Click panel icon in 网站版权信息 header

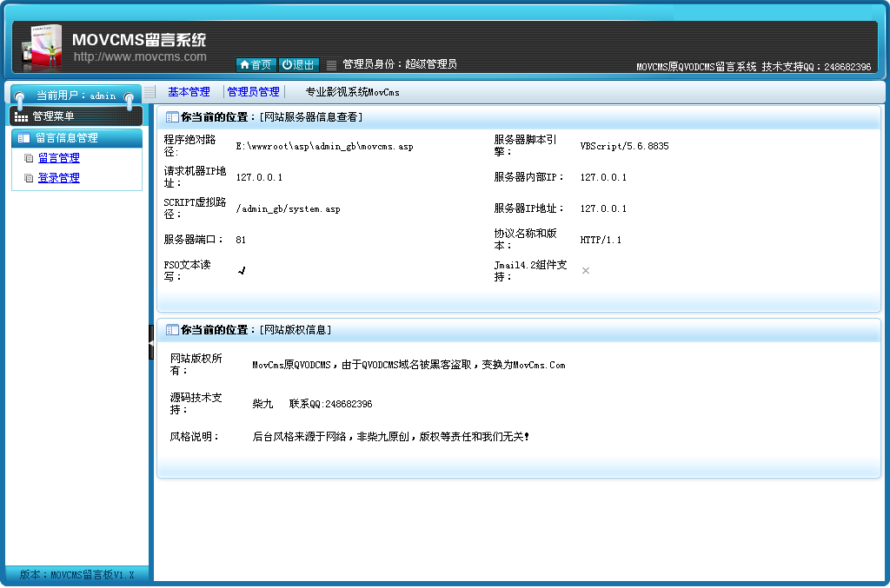(172, 330)
